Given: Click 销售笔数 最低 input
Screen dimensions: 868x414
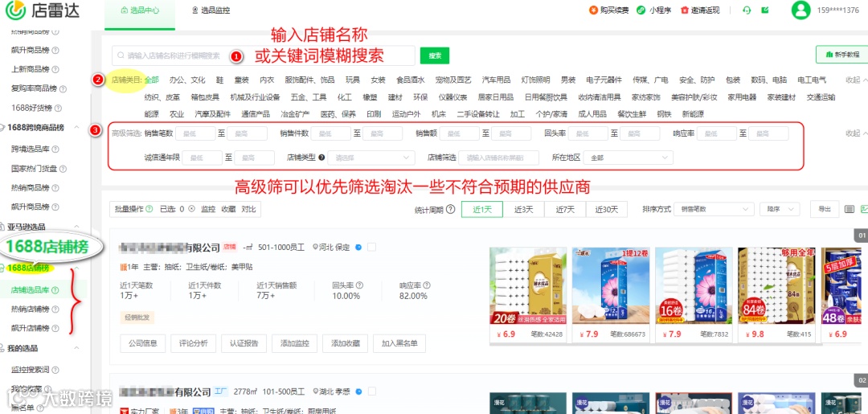Looking at the screenshot, I should tap(194, 133).
